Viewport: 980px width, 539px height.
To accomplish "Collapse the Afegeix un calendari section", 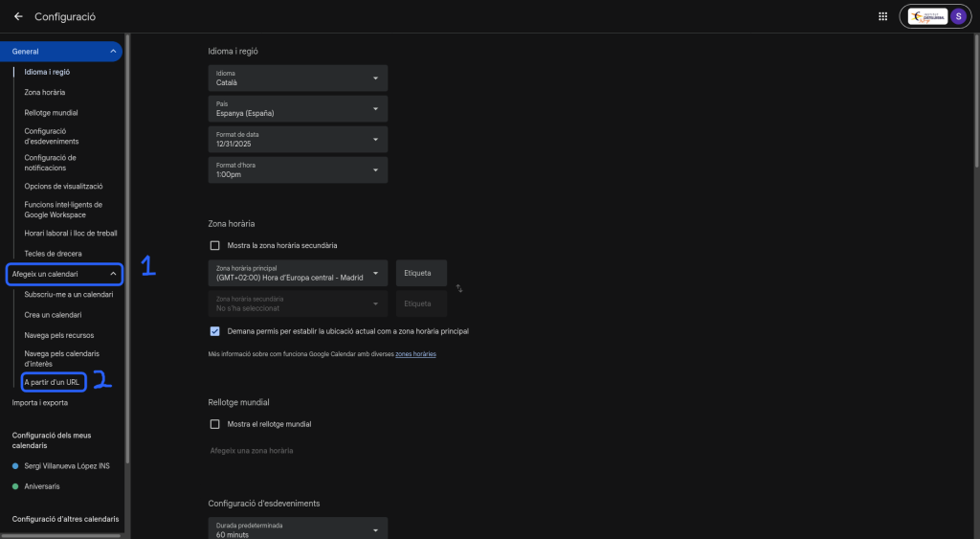I will pyautogui.click(x=114, y=275).
